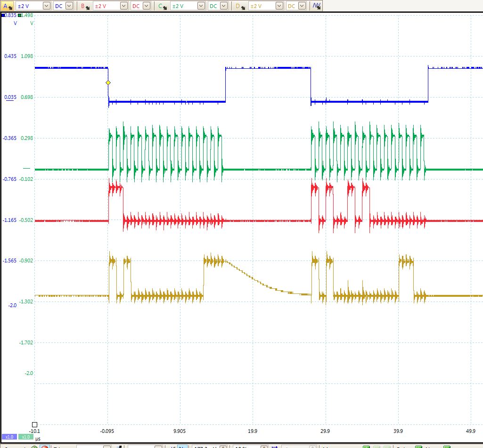Image resolution: width=483 pixels, height=448 pixels.
Task: Expand Channel A ±2 V range dropdown
Action: click(47, 6)
